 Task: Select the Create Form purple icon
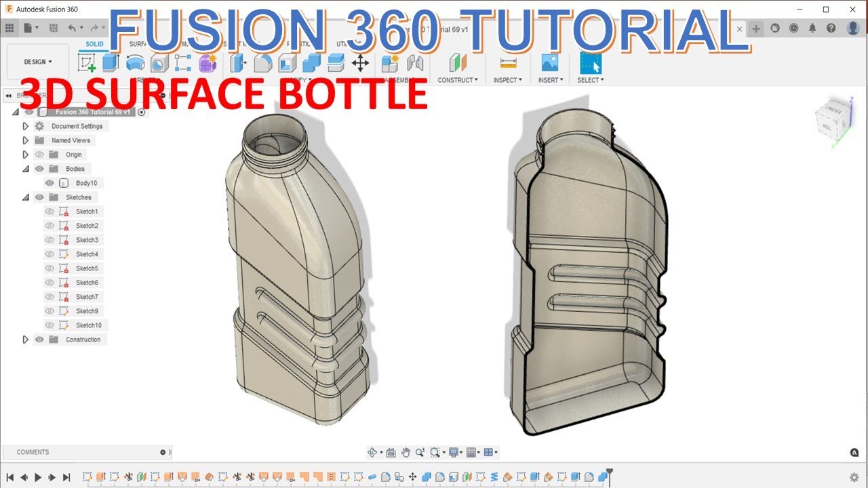207,64
